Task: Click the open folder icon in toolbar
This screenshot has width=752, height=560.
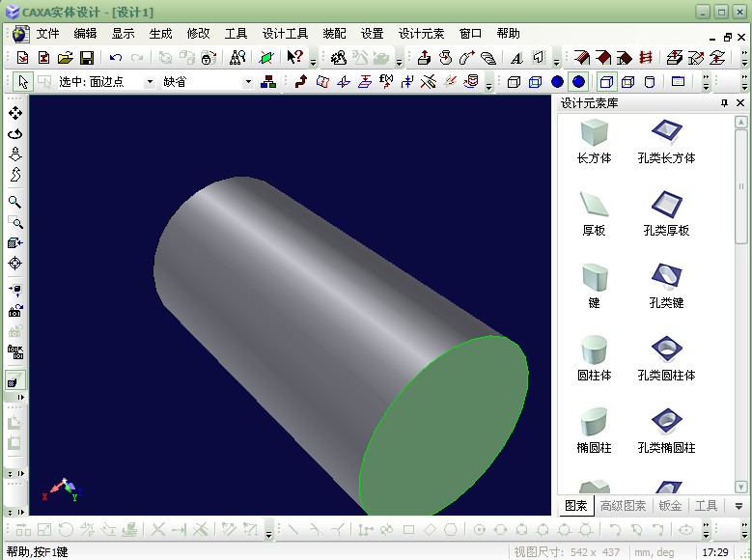Action: (66, 58)
